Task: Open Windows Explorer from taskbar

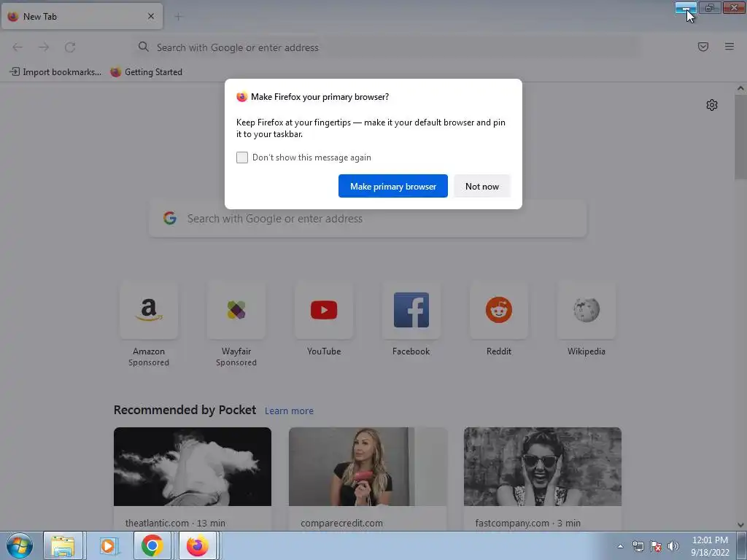Action: click(x=63, y=545)
